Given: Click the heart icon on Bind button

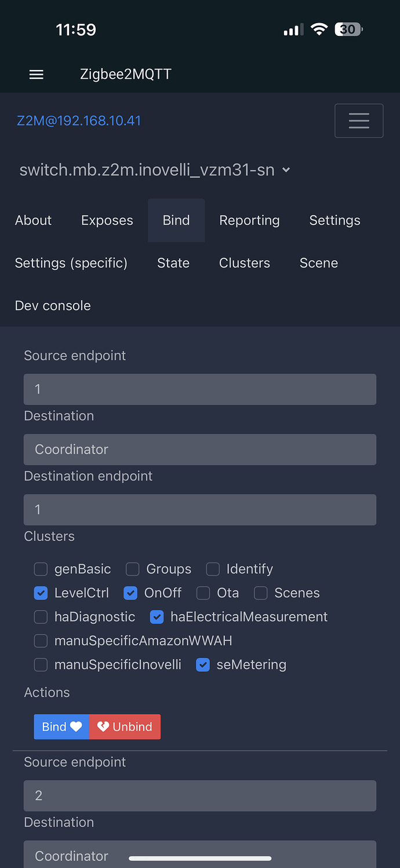Looking at the screenshot, I should pyautogui.click(x=76, y=727).
